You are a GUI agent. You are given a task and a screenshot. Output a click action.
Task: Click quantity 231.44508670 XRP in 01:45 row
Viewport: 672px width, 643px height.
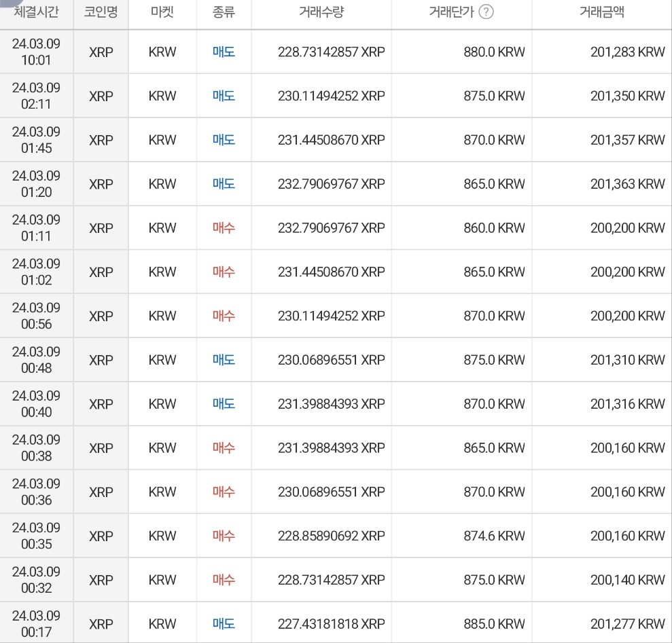[332, 140]
